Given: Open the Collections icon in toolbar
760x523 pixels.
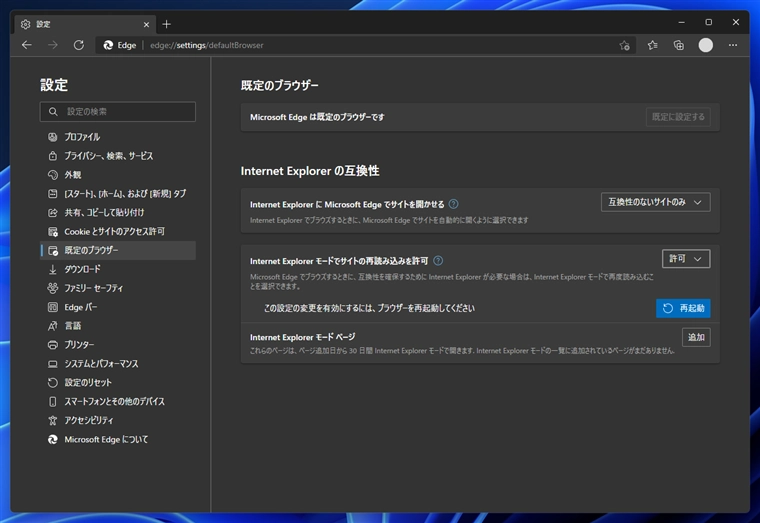Looking at the screenshot, I should pyautogui.click(x=678, y=45).
